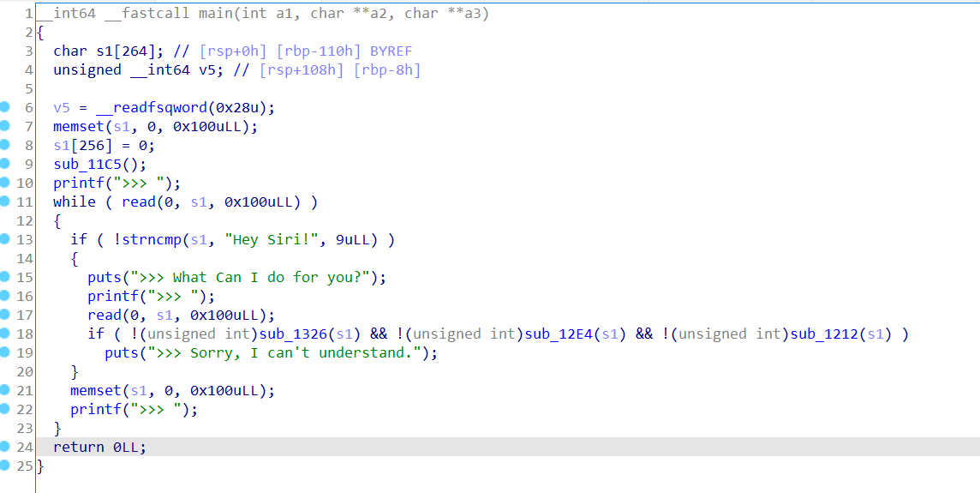
Task: Toggle breakpoint dot on line 6
Action: [5, 107]
